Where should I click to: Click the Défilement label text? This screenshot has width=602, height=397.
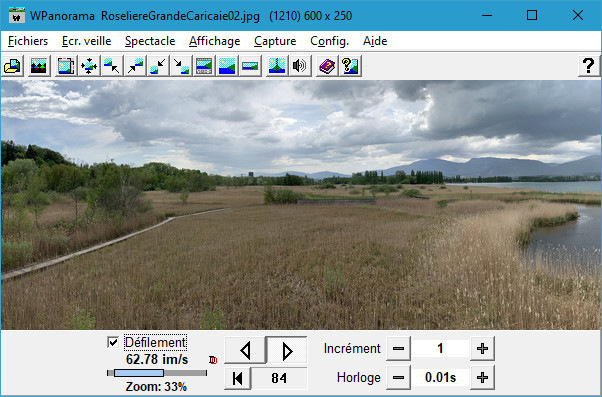coord(155,342)
